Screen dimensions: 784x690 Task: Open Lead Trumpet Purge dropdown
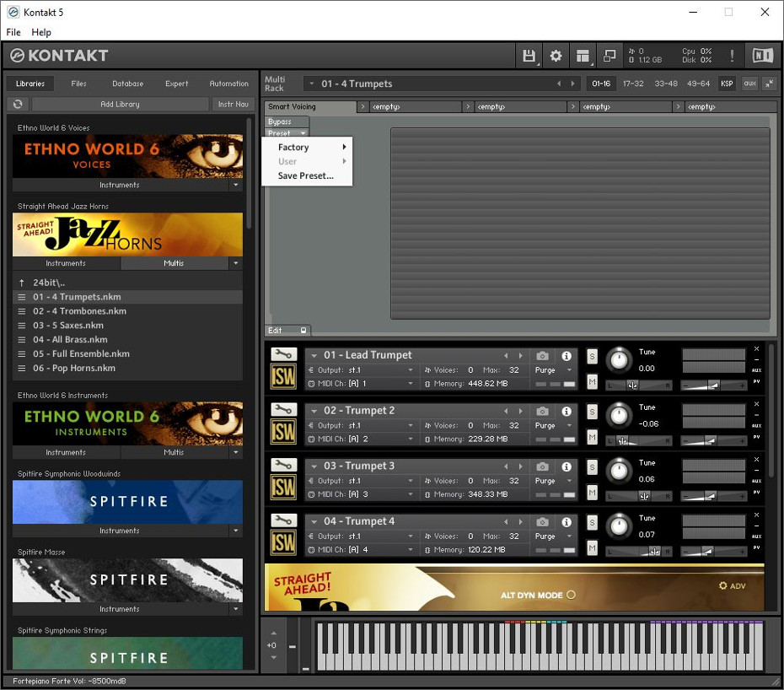tap(569, 370)
